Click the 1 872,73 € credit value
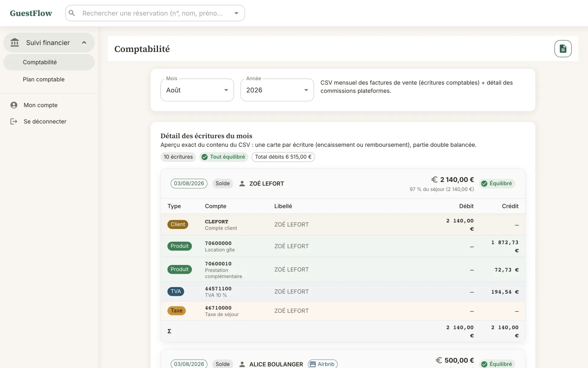This screenshot has width=588, height=368. [x=505, y=246]
